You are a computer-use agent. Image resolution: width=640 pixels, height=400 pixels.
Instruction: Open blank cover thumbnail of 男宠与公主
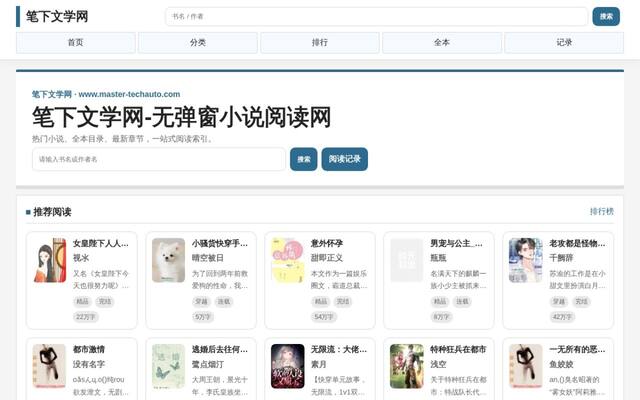(407, 260)
